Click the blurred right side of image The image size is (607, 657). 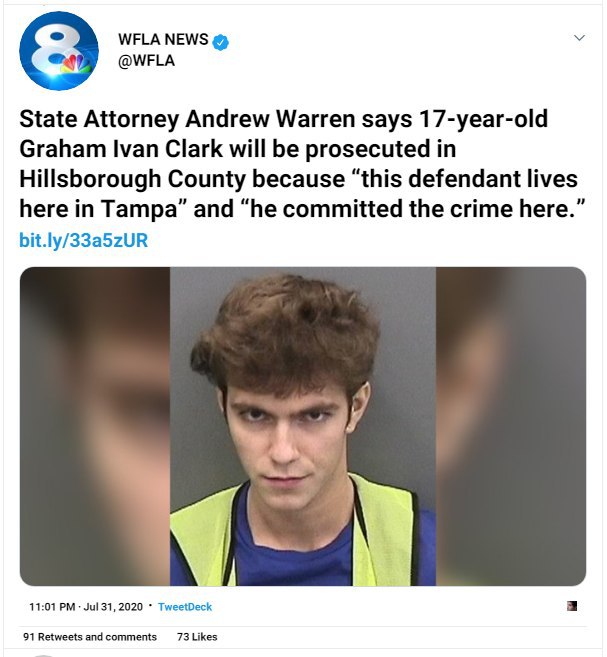tap(511, 426)
